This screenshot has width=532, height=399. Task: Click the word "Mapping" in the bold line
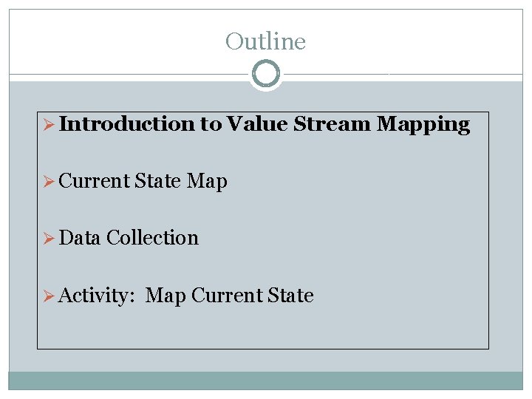coord(423,125)
